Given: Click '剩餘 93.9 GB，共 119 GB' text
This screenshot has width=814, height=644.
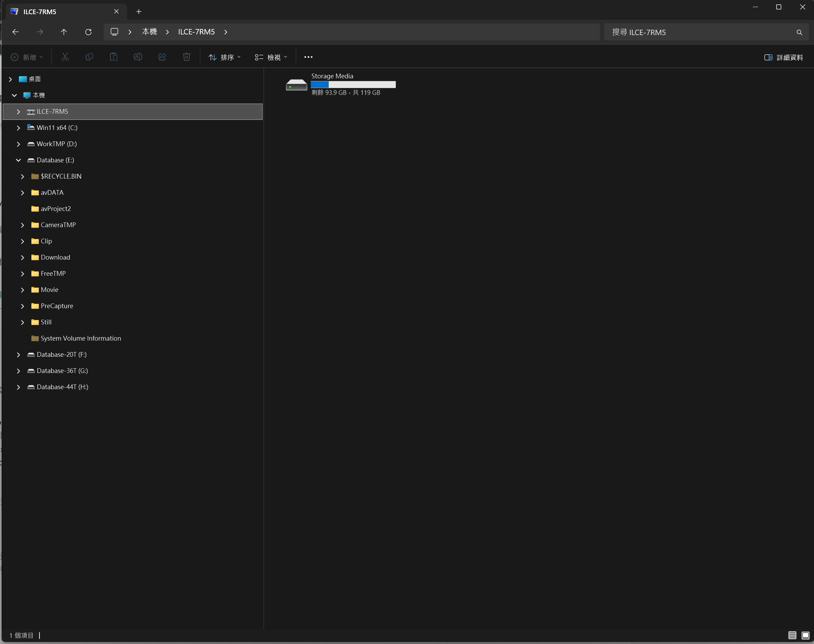Looking at the screenshot, I should tap(346, 93).
